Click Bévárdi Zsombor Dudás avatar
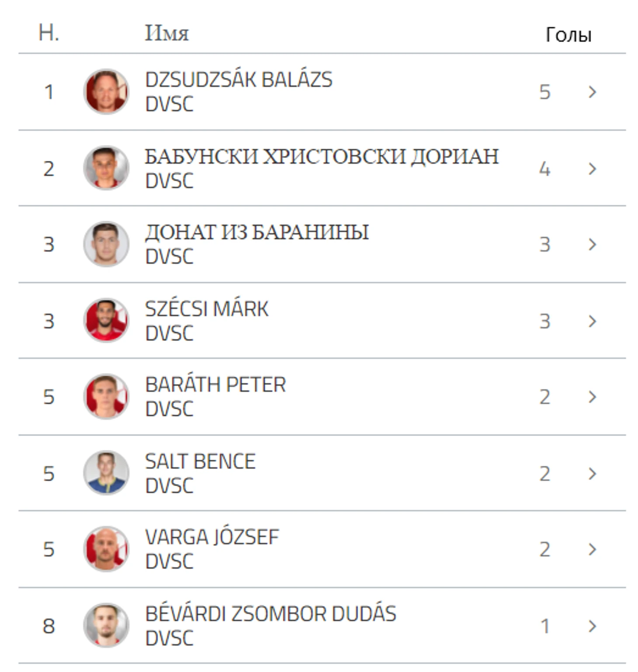This screenshot has height=672, width=638. (x=106, y=626)
